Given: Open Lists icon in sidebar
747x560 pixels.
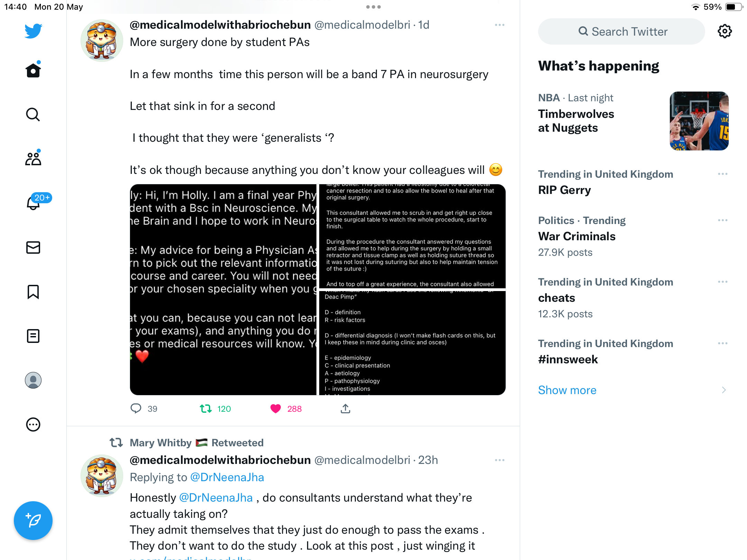Looking at the screenshot, I should pyautogui.click(x=33, y=336).
